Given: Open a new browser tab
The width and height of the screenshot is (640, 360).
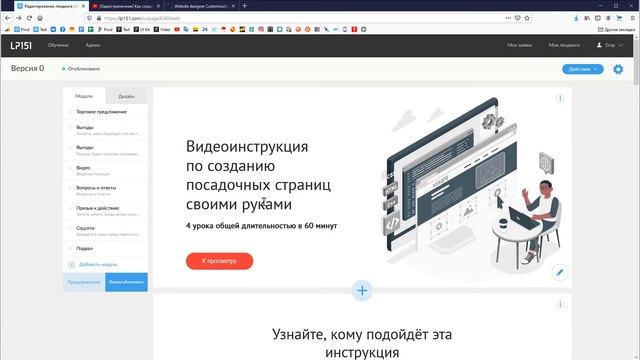Looking at the screenshot, I should click(244, 6).
